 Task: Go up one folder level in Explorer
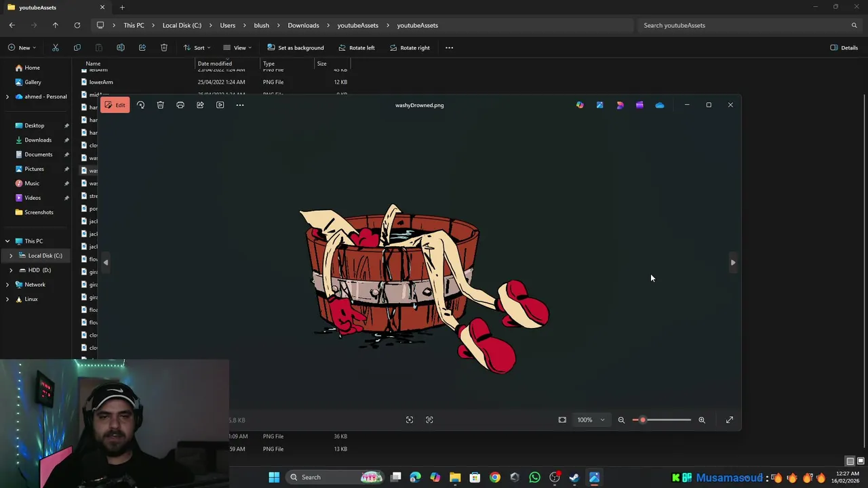[x=56, y=25]
